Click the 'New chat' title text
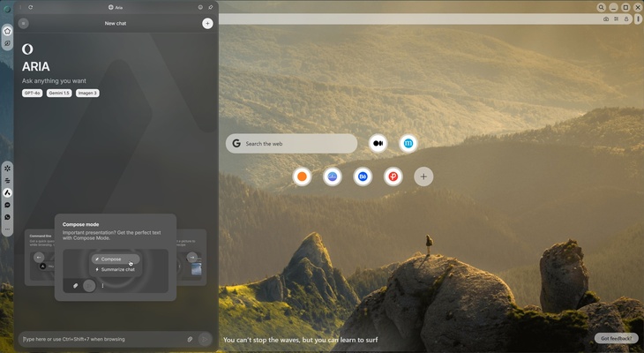This screenshot has height=353, width=644. pyautogui.click(x=116, y=24)
